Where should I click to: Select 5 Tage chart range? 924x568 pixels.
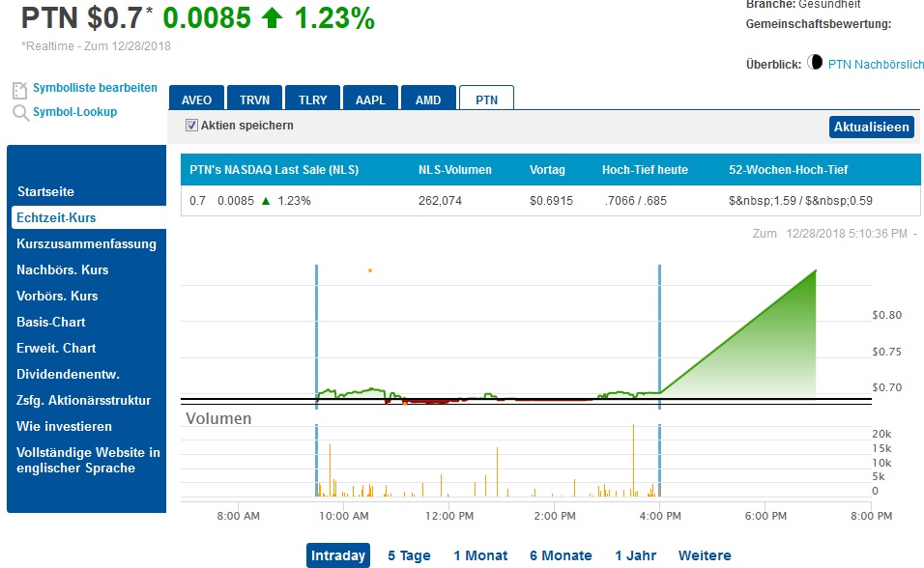[409, 555]
